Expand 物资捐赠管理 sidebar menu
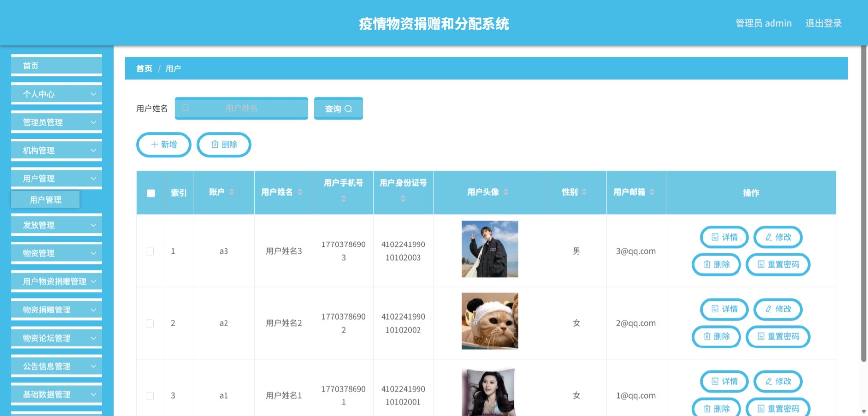Screen dimensions: 868x416 point(57,310)
